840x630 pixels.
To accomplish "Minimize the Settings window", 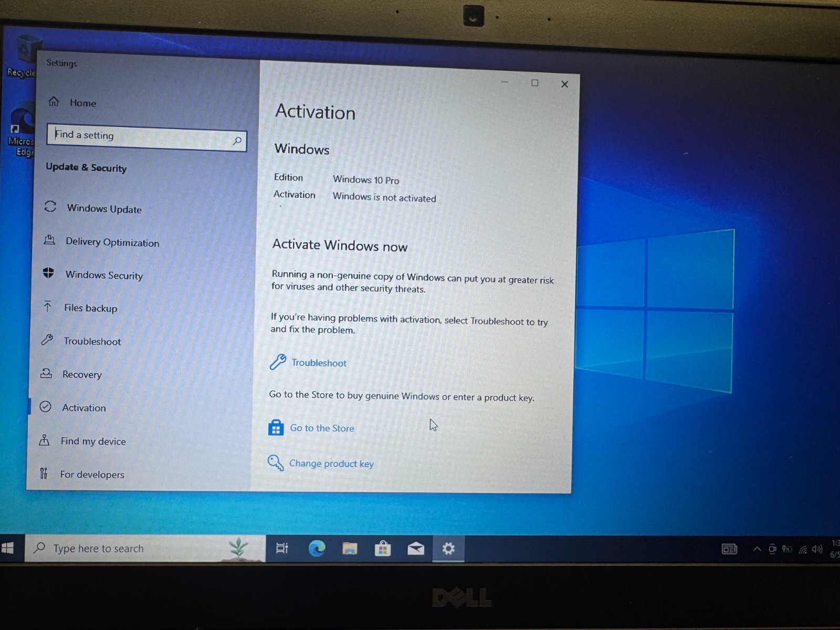I will 505,82.
